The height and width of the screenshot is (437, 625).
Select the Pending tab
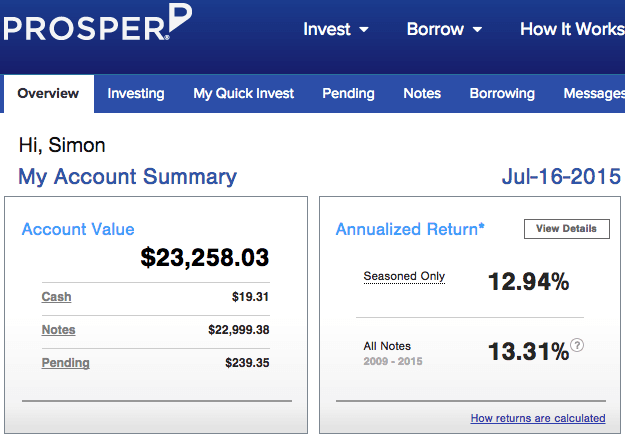pyautogui.click(x=348, y=94)
